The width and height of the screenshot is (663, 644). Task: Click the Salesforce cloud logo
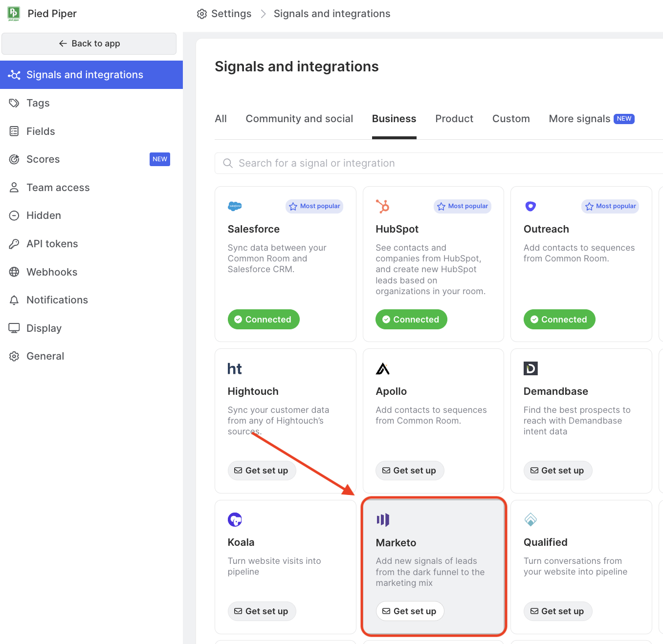point(235,206)
